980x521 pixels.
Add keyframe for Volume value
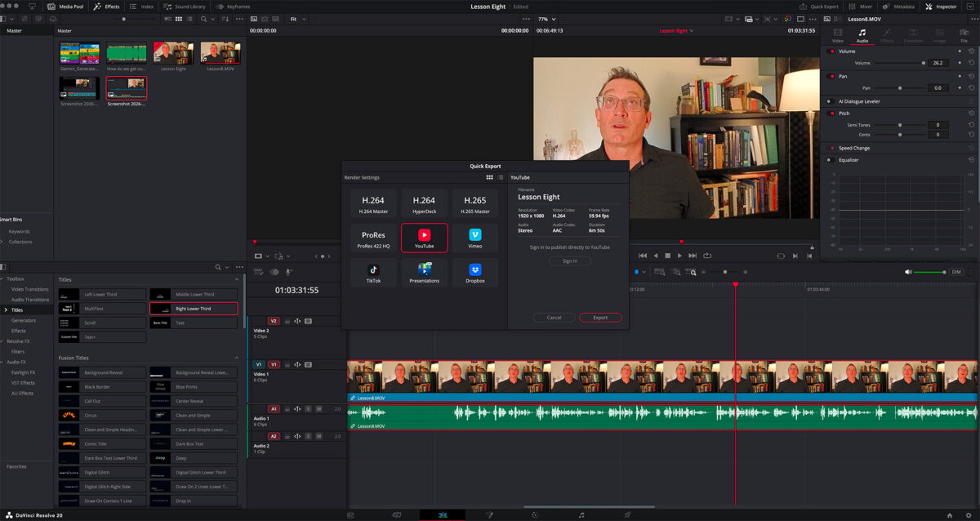coord(960,63)
